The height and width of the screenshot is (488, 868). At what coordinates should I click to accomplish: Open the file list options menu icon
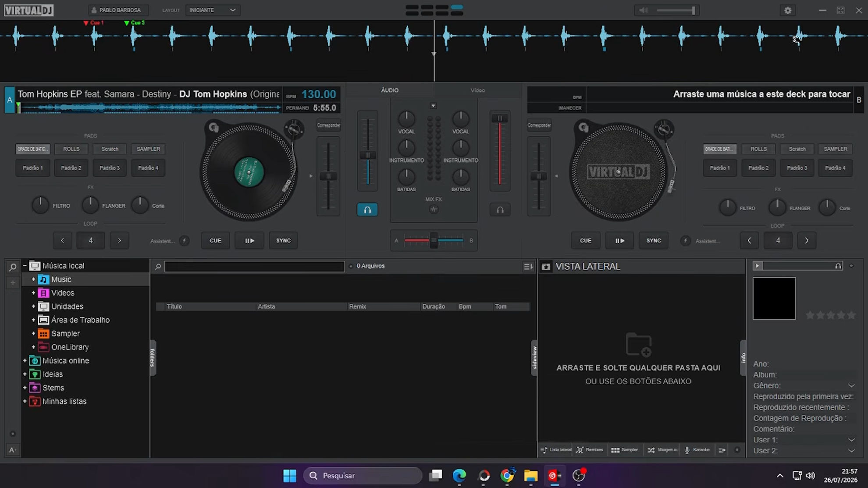coord(528,266)
